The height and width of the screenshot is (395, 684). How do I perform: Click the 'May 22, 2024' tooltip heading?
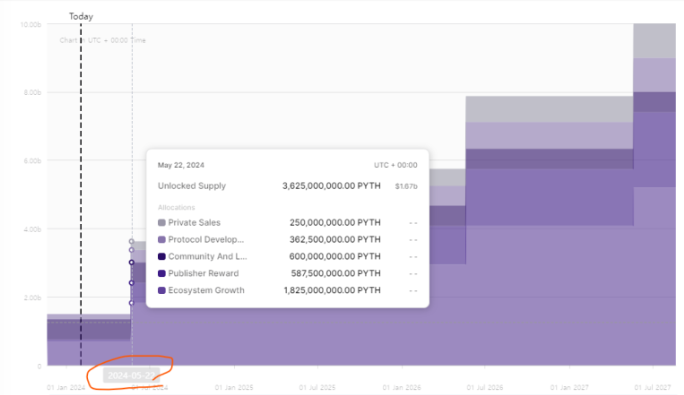(181, 165)
